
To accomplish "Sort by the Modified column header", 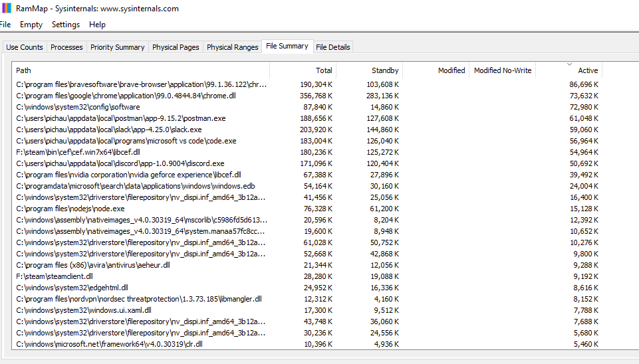I will (436, 70).
